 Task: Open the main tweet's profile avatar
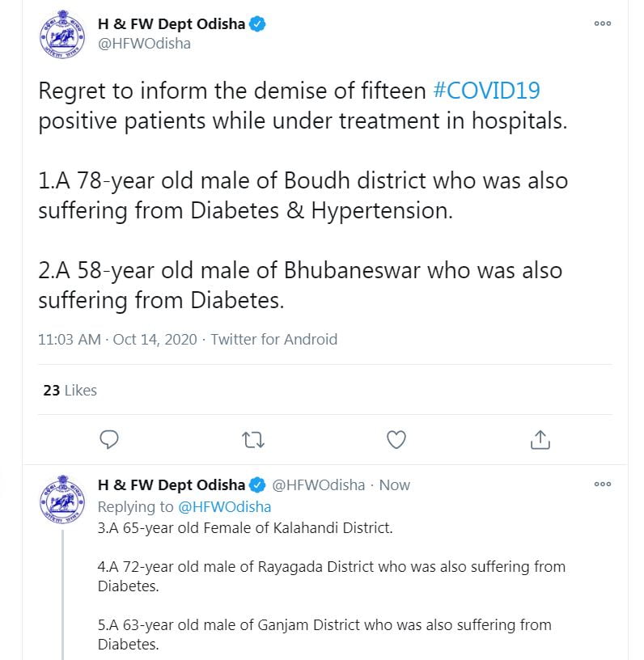[62, 37]
